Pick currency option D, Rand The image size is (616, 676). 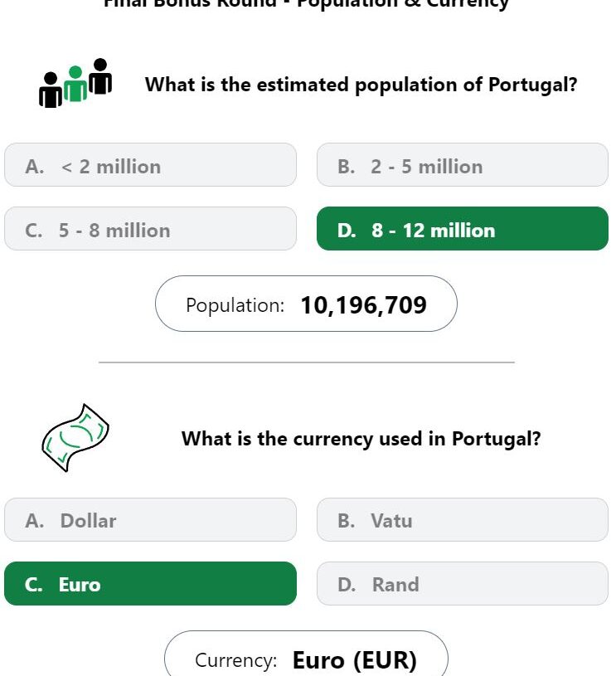[x=463, y=583]
